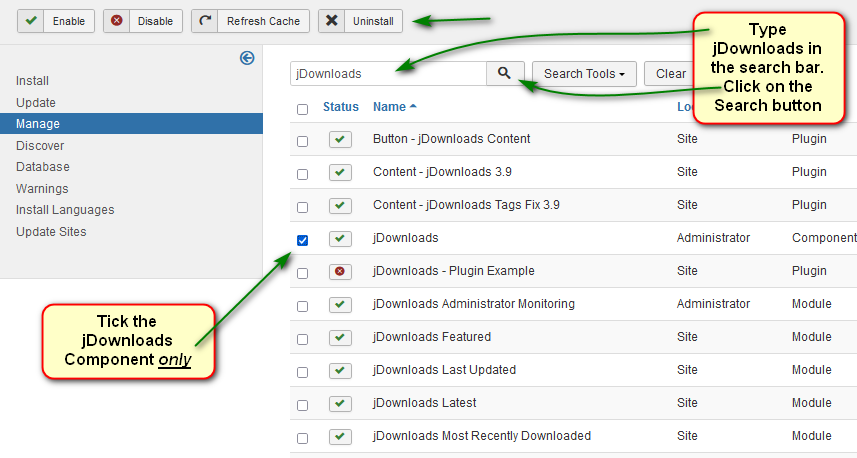
Task: Open Install in the sidebar
Action: pyautogui.click(x=32, y=81)
